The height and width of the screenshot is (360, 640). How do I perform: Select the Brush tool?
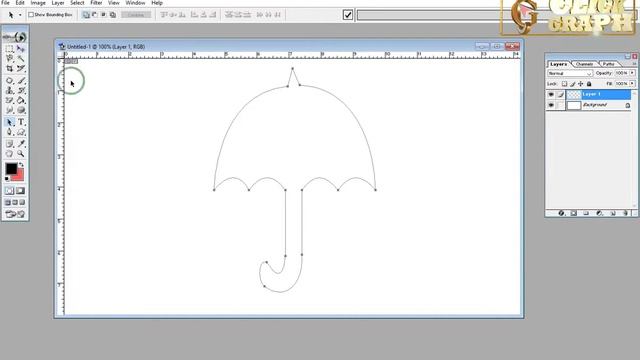[21, 80]
